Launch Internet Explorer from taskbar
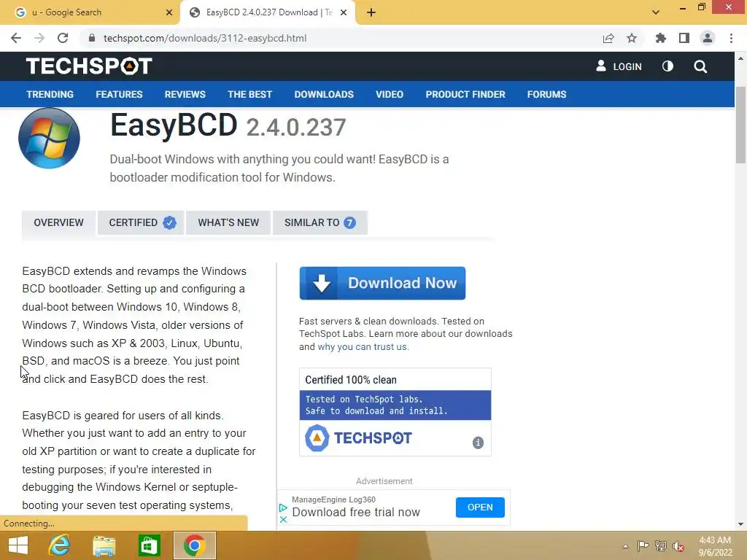Screen dimensions: 747x560 [x=59, y=545]
